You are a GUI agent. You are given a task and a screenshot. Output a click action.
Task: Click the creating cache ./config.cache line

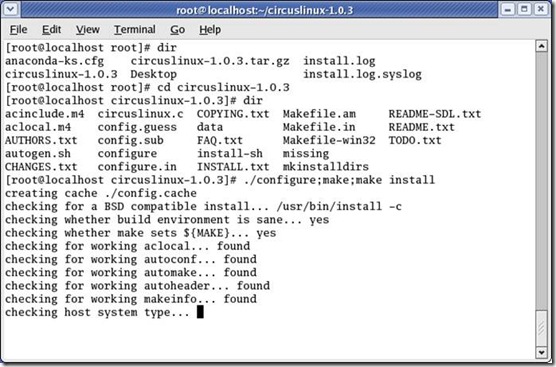[x=101, y=193]
